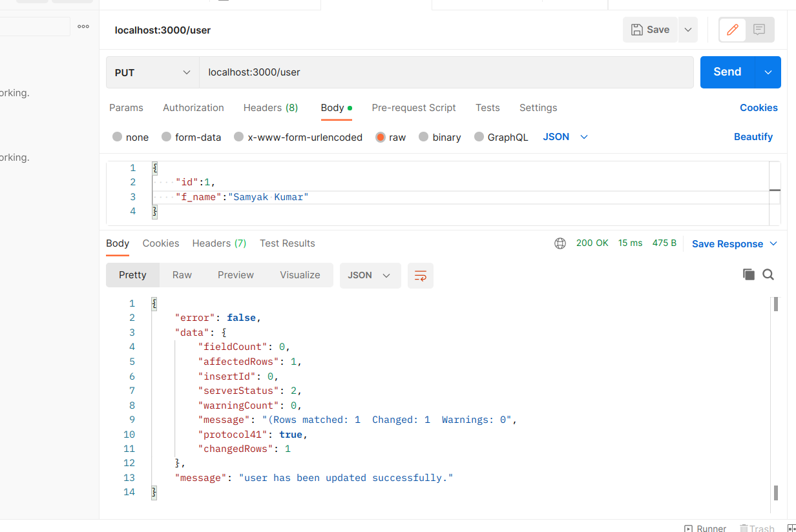Open the PUT method dropdown

click(152, 72)
